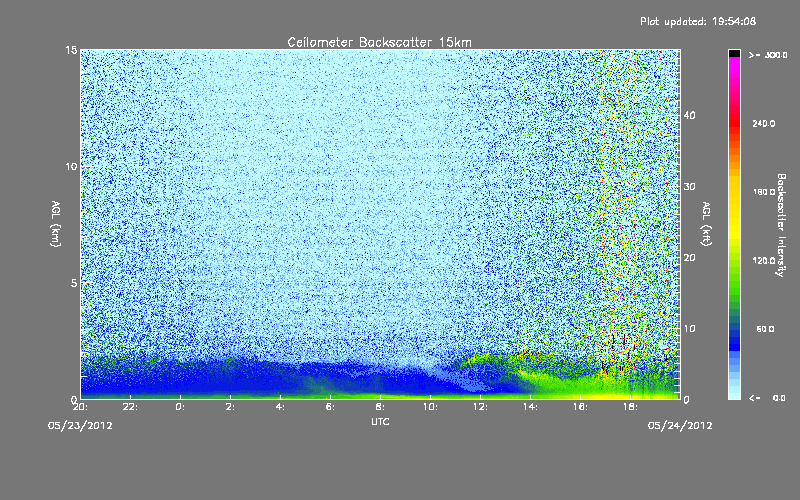The height and width of the screenshot is (500, 800).
Task: Click inside the backscatter plot area
Action: [x=380, y=224]
